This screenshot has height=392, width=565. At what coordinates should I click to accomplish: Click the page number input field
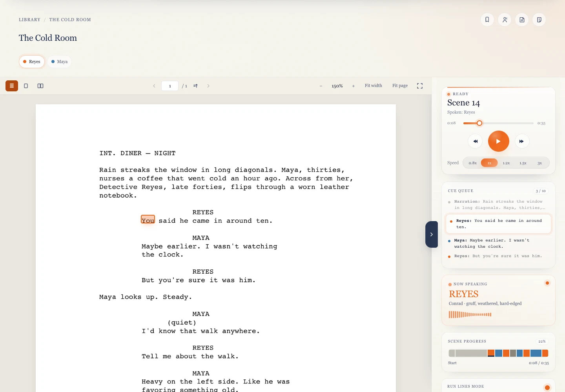170,86
